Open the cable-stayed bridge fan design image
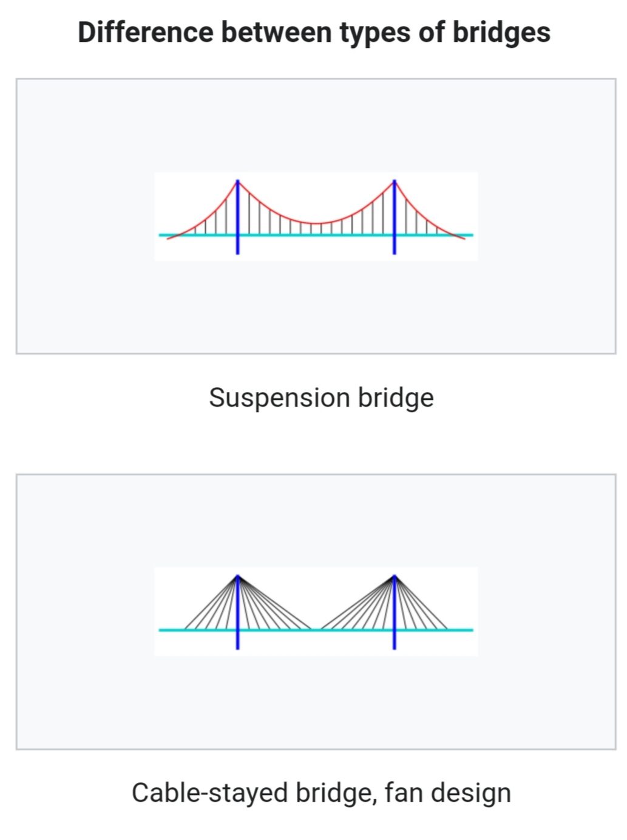627x840 pixels. pos(316,612)
